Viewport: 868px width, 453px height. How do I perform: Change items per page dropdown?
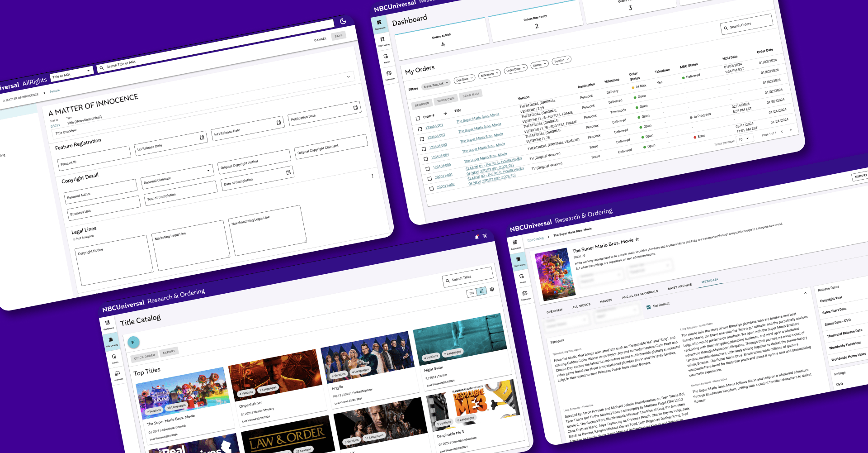point(745,139)
